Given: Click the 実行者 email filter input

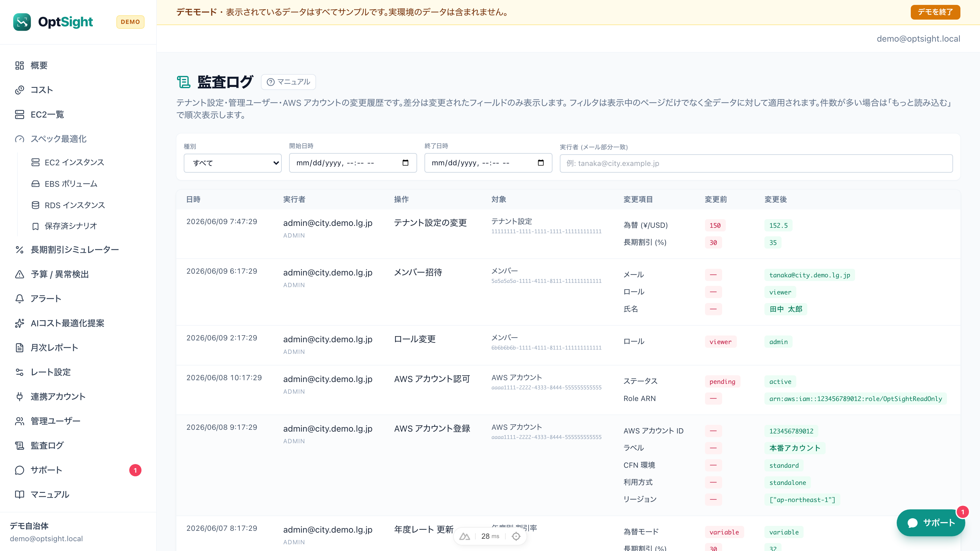Looking at the screenshot, I should point(756,163).
